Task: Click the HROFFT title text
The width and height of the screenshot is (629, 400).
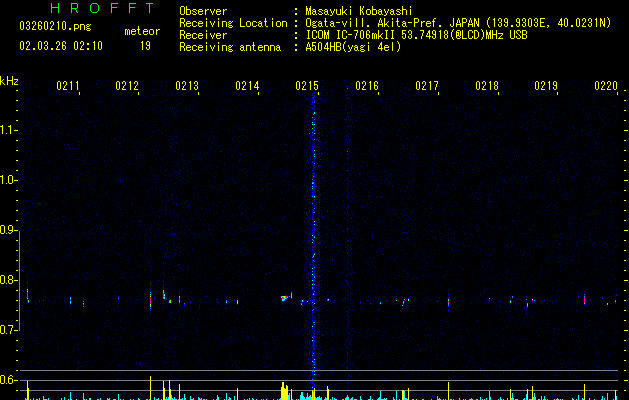Action: click(102, 8)
